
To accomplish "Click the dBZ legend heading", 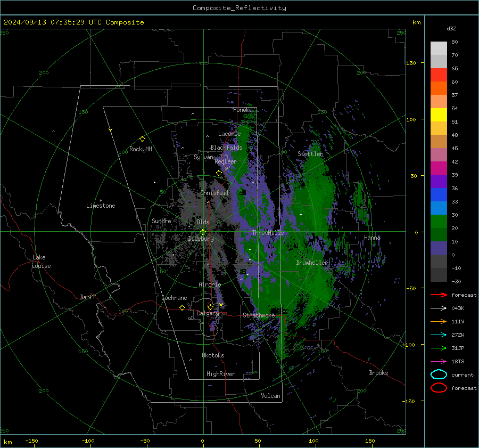I will point(451,28).
